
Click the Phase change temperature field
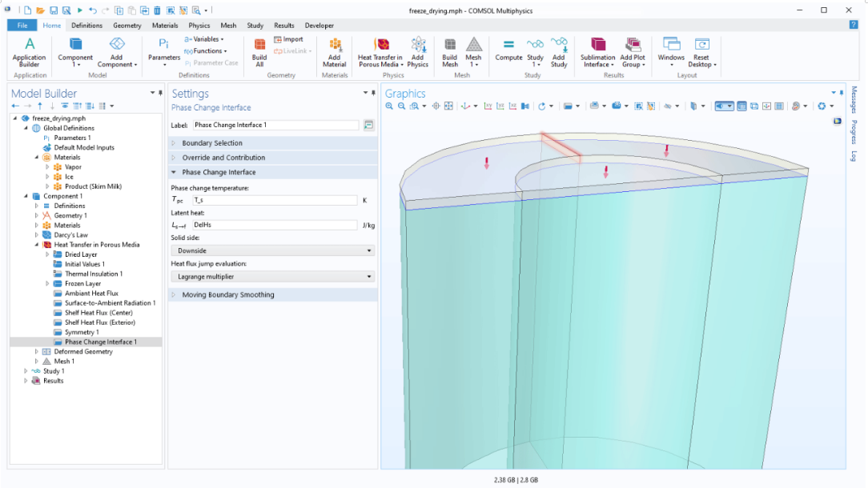[275, 200]
